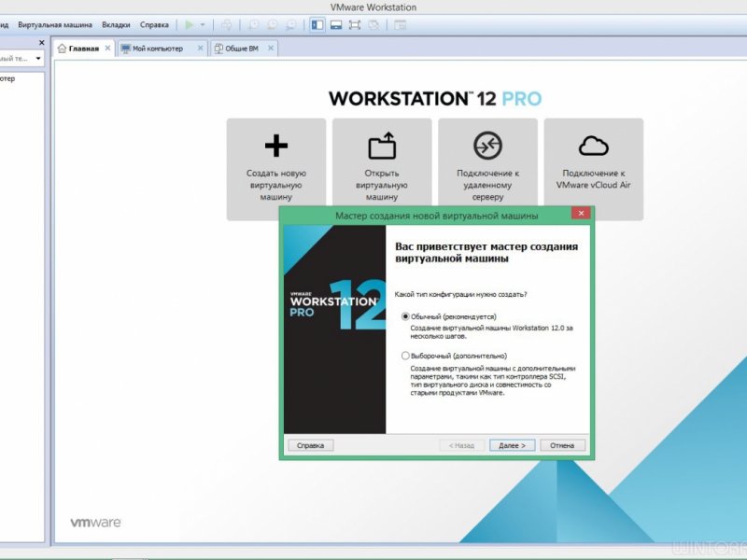This screenshot has height=560, width=747.
Task: Click the Revert to Snapshot toolbar icon
Action: (272, 25)
